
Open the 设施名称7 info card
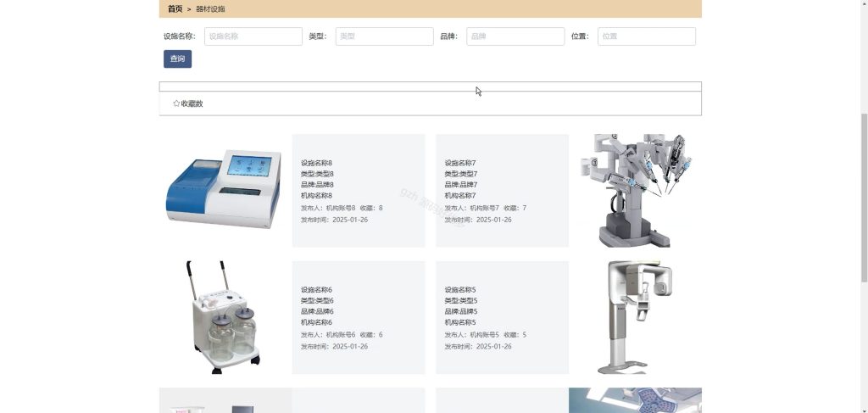(x=502, y=191)
